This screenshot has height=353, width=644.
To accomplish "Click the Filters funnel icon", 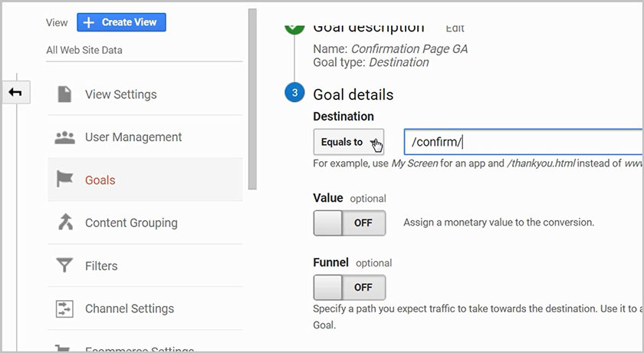I will [x=64, y=266].
